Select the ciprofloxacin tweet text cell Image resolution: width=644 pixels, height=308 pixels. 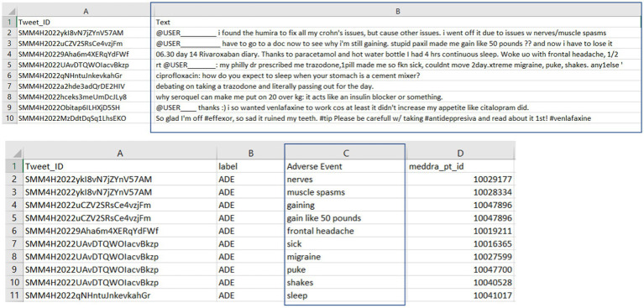(x=397, y=76)
